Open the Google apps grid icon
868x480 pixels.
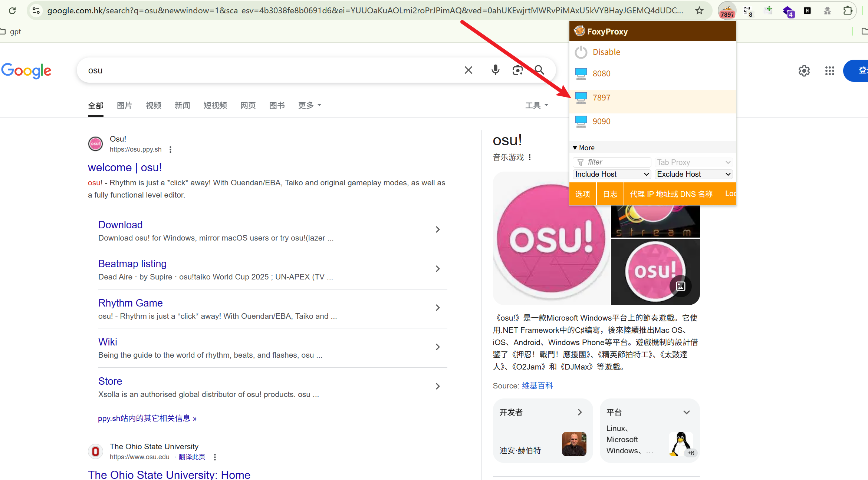829,70
